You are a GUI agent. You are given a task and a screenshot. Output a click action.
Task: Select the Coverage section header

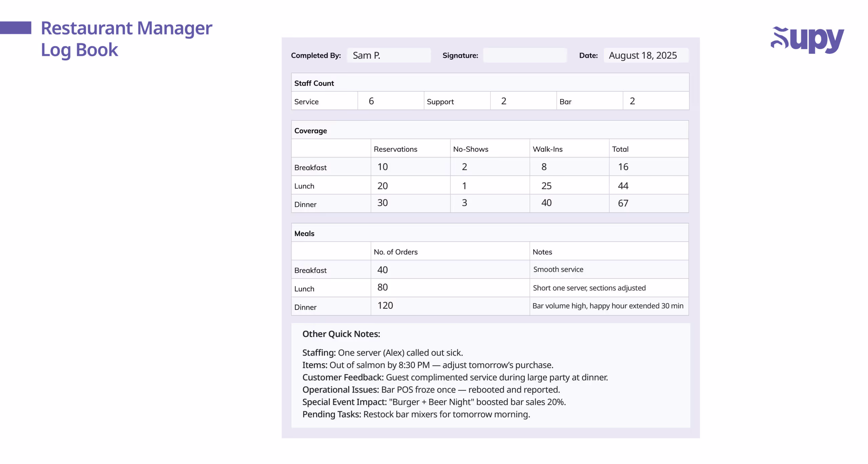[x=310, y=130]
